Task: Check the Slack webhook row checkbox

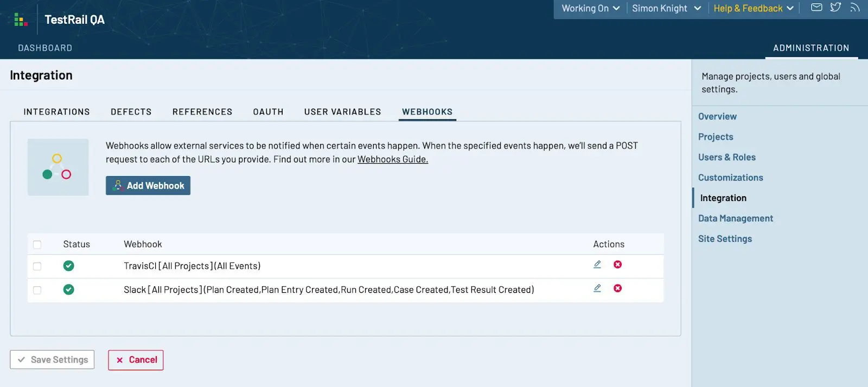Action: point(37,290)
